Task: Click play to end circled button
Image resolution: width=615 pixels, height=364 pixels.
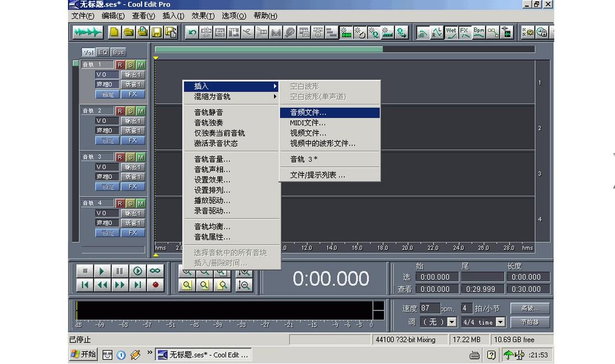Action: point(137,271)
